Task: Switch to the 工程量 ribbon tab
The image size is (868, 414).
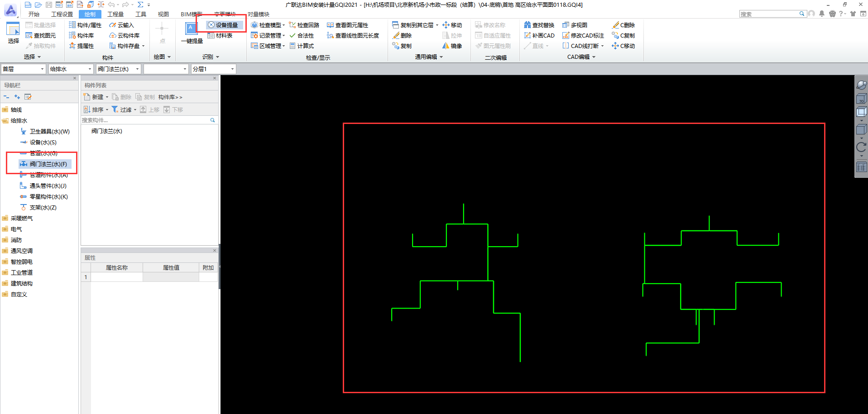Action: point(115,14)
